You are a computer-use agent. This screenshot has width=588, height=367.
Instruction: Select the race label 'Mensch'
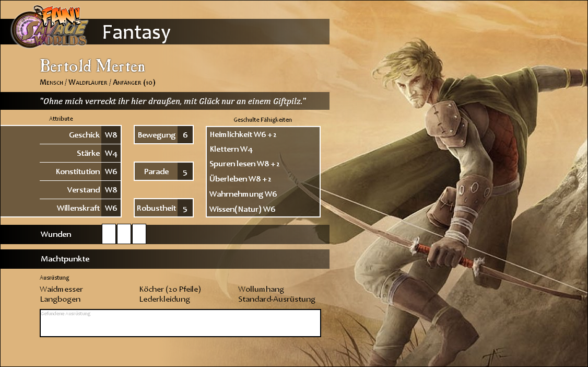coord(51,83)
